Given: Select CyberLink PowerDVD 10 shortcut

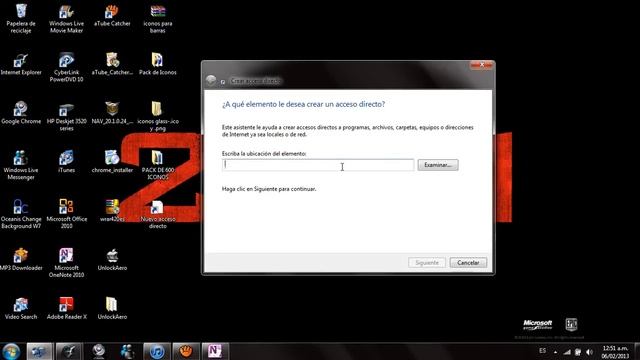Looking at the screenshot, I should tap(66, 68).
